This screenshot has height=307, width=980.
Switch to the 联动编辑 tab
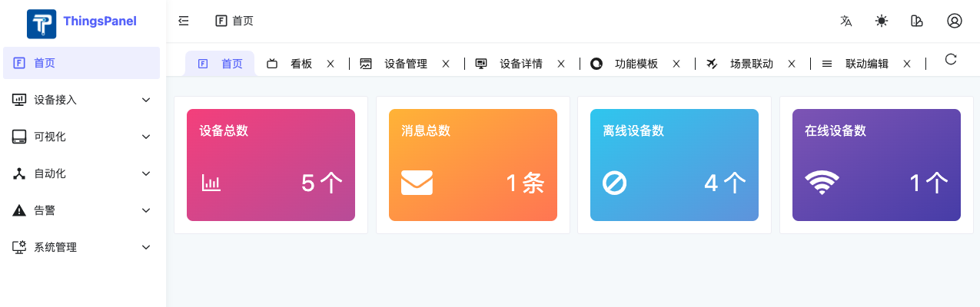click(867, 64)
